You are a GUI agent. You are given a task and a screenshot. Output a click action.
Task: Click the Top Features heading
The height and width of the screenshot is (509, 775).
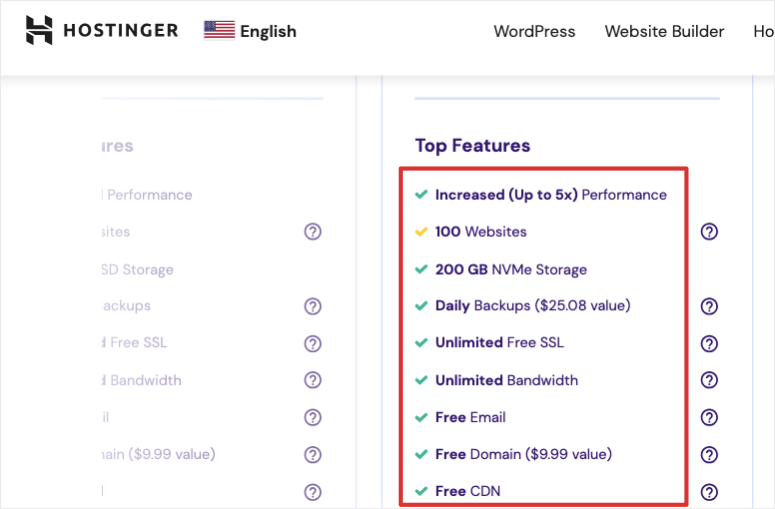pyautogui.click(x=473, y=146)
